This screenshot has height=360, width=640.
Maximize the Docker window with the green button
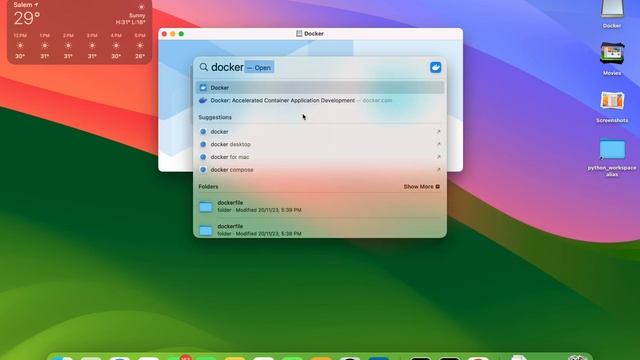181,34
